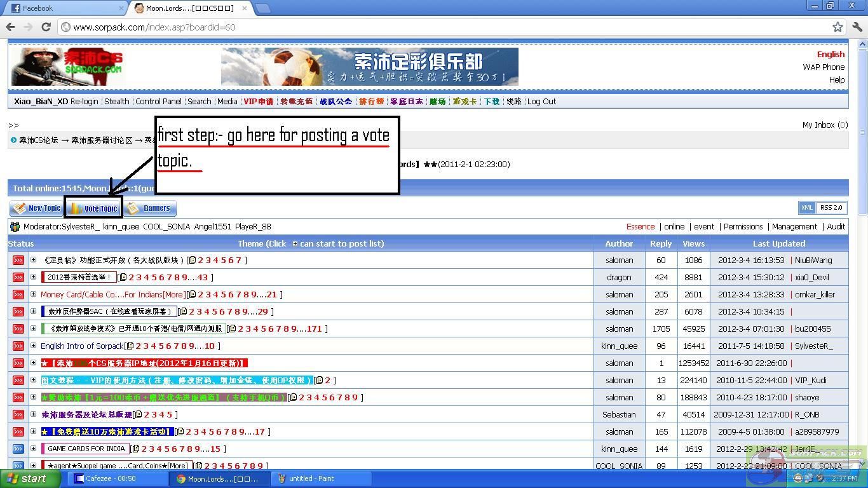Click the Log Out link
The image size is (868, 488).
541,101
